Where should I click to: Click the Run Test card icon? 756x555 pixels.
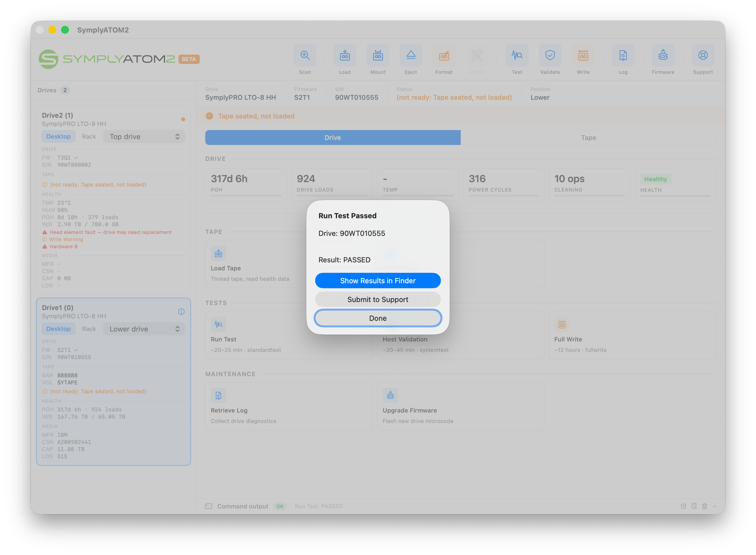pos(218,325)
